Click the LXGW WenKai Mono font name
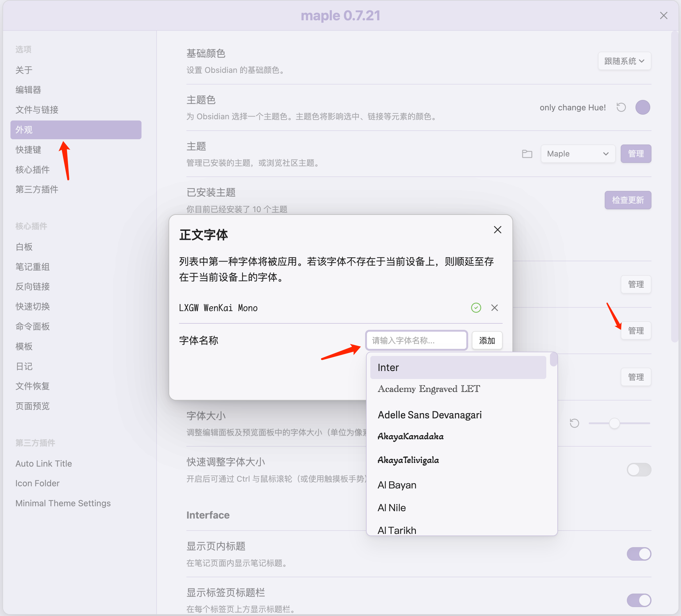Image resolution: width=681 pixels, height=616 pixels. [x=218, y=308]
